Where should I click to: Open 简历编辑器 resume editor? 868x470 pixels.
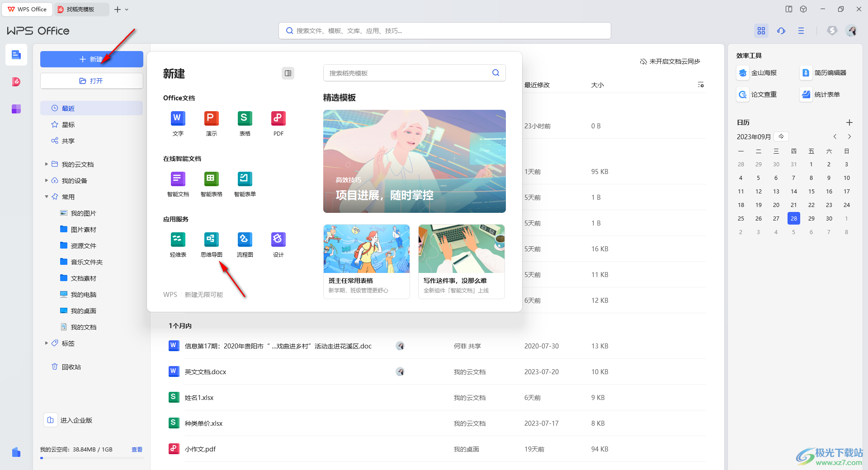[823, 73]
